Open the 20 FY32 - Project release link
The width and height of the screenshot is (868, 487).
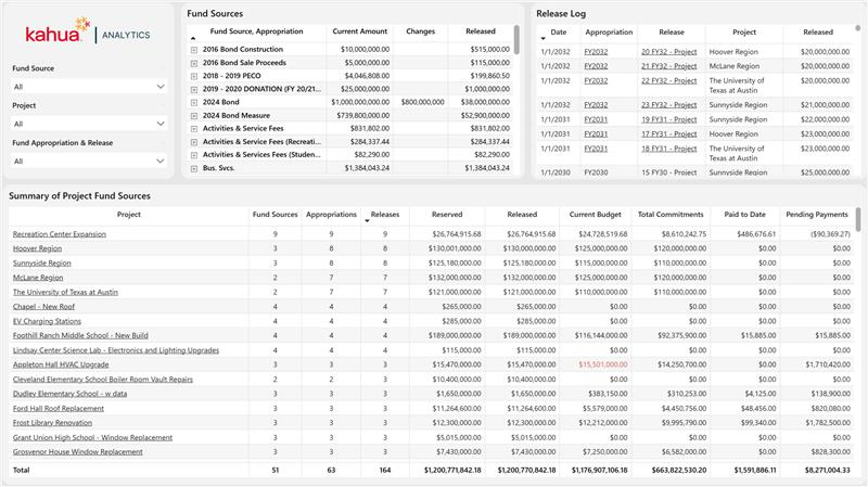point(669,52)
